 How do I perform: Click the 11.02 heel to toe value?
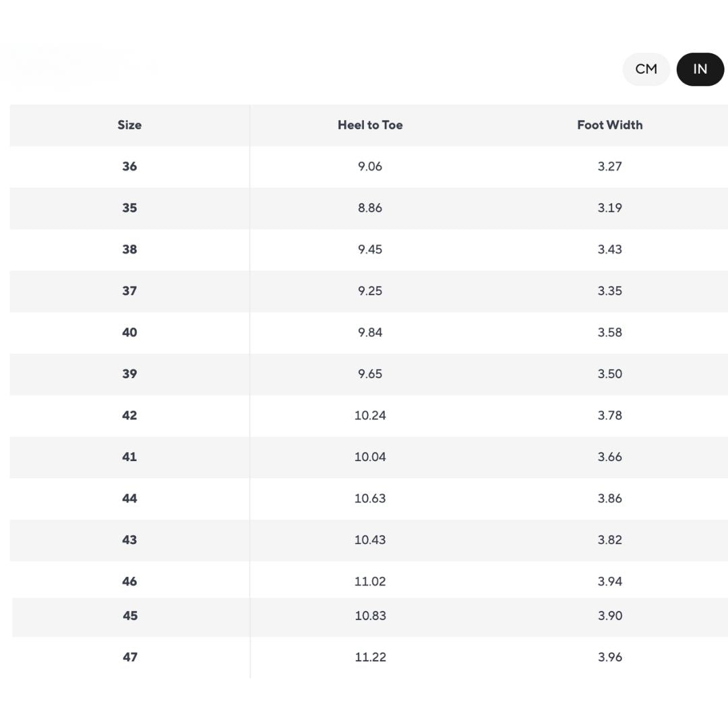point(370,581)
